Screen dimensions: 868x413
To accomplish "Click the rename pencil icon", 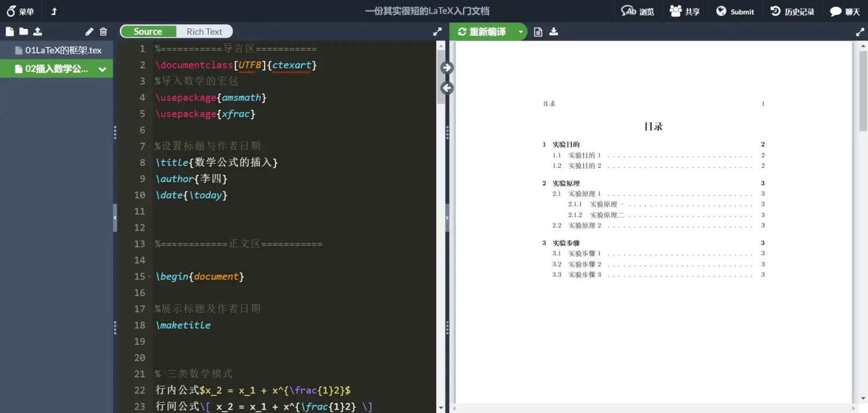I will pyautogui.click(x=89, y=32).
